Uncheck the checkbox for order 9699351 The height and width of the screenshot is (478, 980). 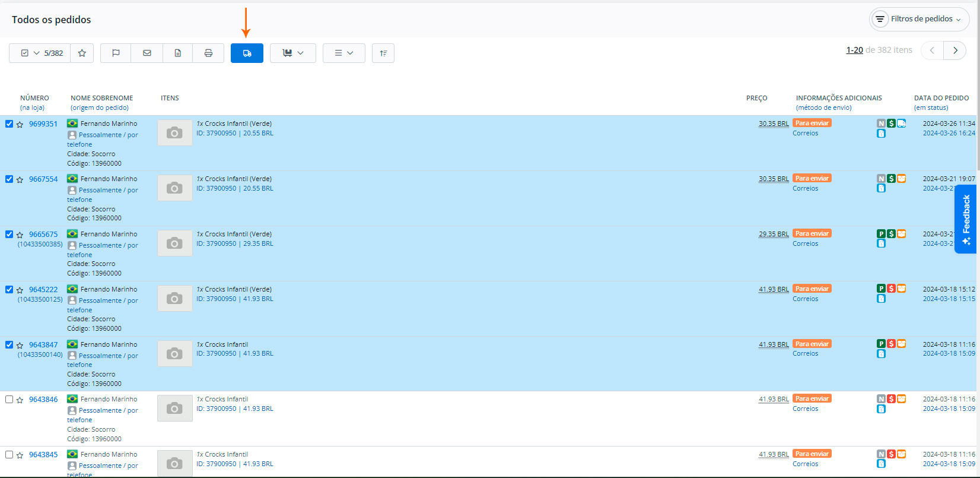(x=9, y=124)
